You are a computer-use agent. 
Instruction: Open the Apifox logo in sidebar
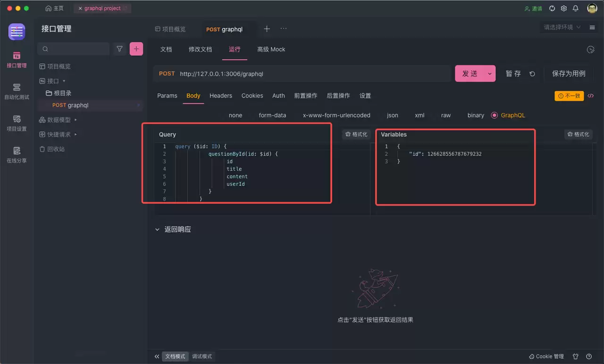pos(17,32)
